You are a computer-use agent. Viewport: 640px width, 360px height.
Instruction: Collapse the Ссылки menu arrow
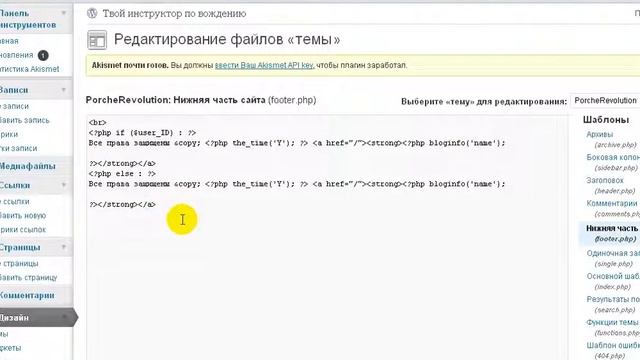(64, 185)
